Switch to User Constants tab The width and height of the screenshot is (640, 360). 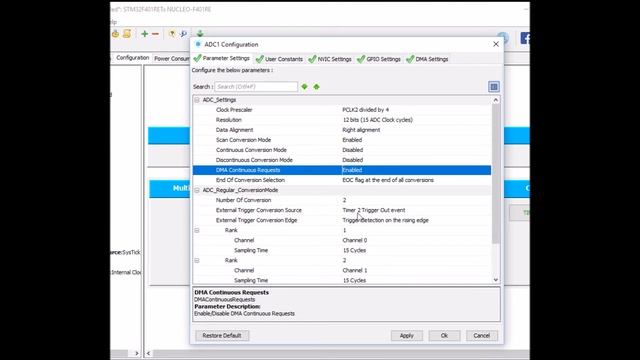(280, 59)
